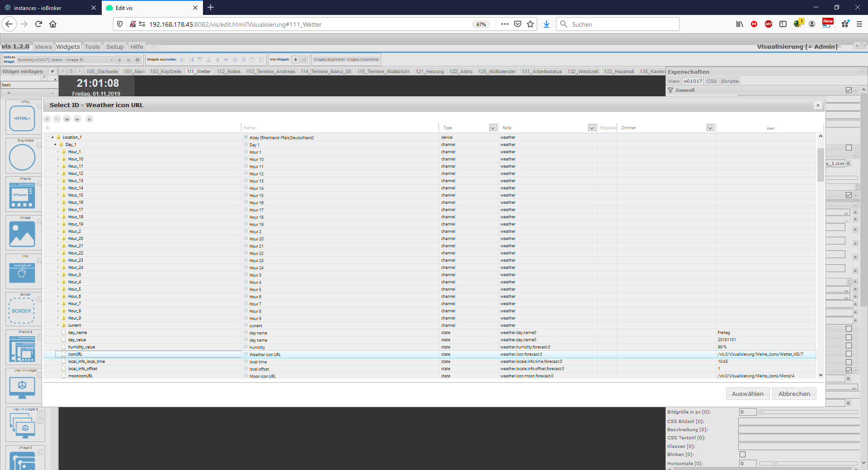Viewport: 868px width, 470px height.
Task: Click the collapse-all minus icon in Select ID dialog
Action: point(57,119)
